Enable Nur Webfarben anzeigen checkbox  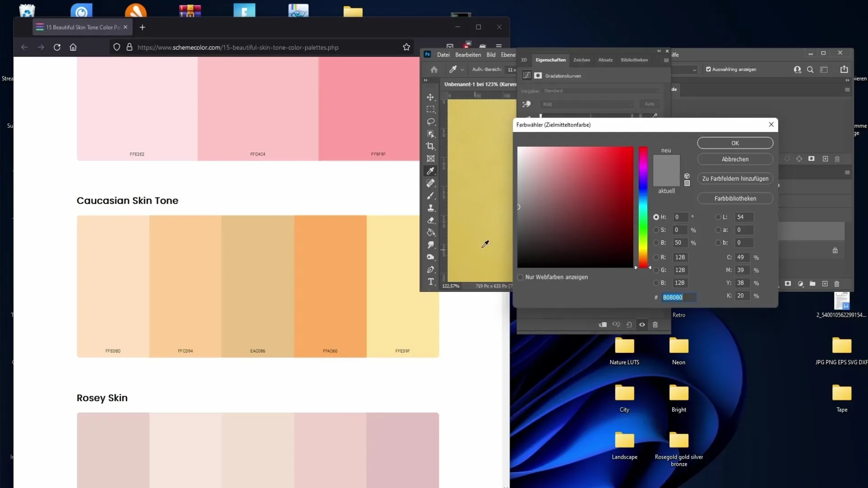(x=520, y=277)
